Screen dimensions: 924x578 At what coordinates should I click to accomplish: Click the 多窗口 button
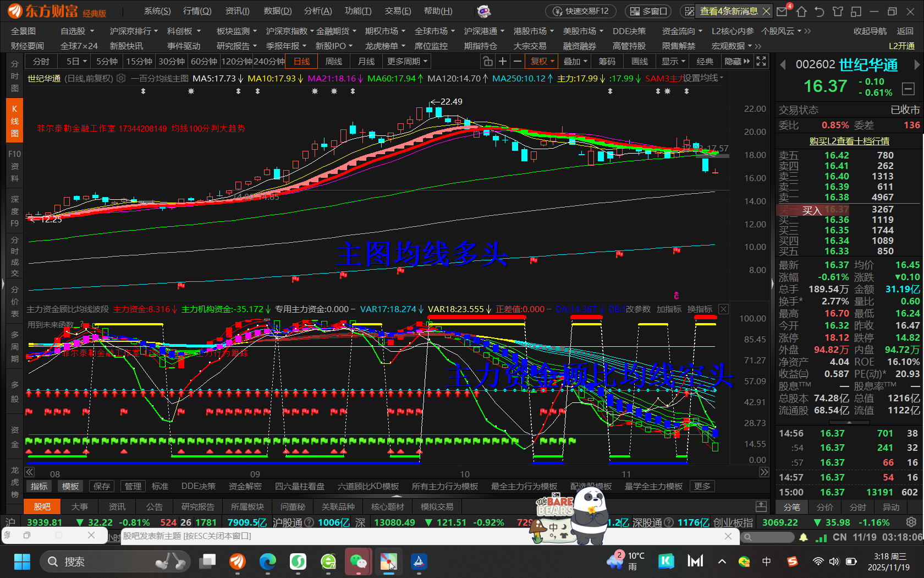(648, 11)
